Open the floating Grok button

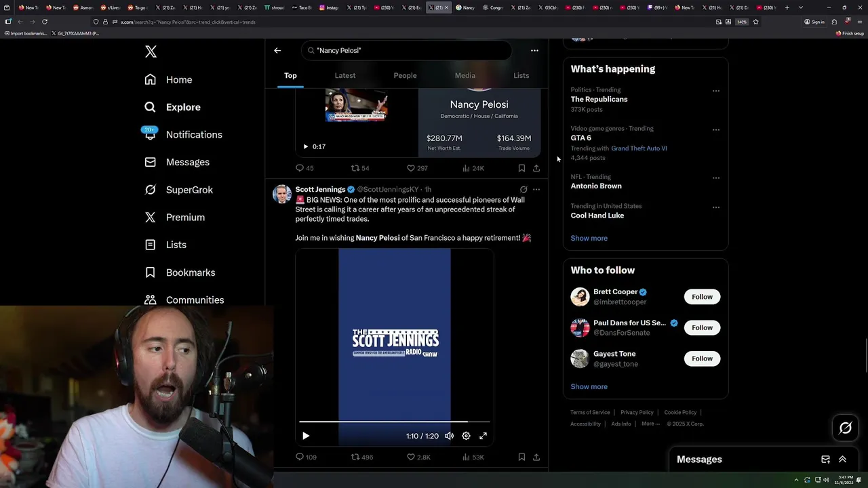[x=846, y=428]
